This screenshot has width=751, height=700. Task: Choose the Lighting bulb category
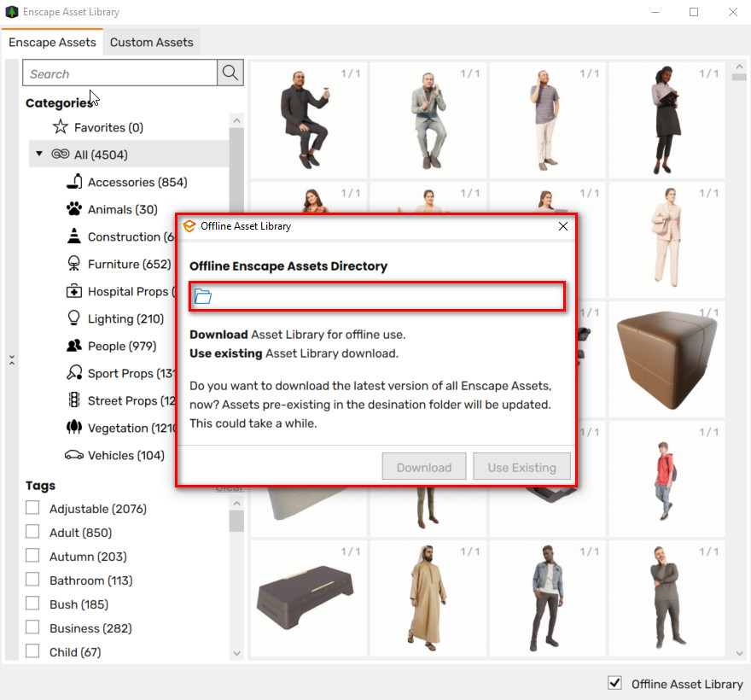[x=74, y=318]
